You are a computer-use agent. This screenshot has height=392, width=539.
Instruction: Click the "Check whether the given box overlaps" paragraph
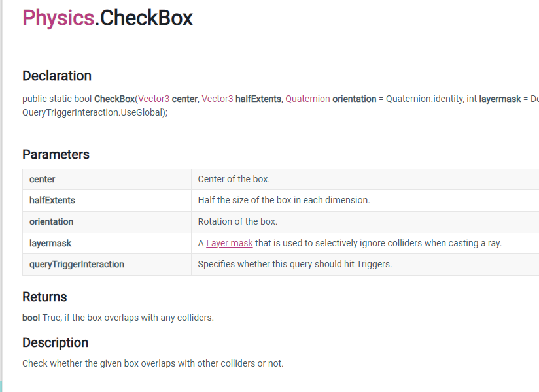coord(152,363)
